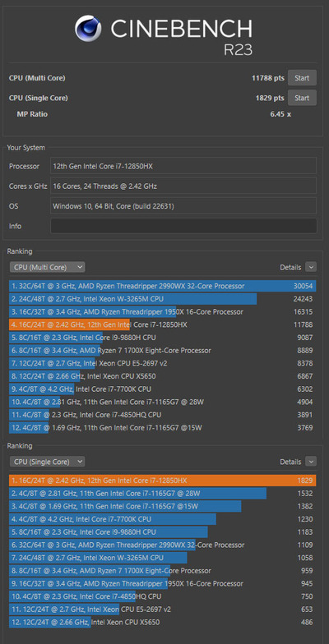The image size is (329, 644).
Task: Select Multi Core row Threadripper 1950X 16315
Action: 163,312
